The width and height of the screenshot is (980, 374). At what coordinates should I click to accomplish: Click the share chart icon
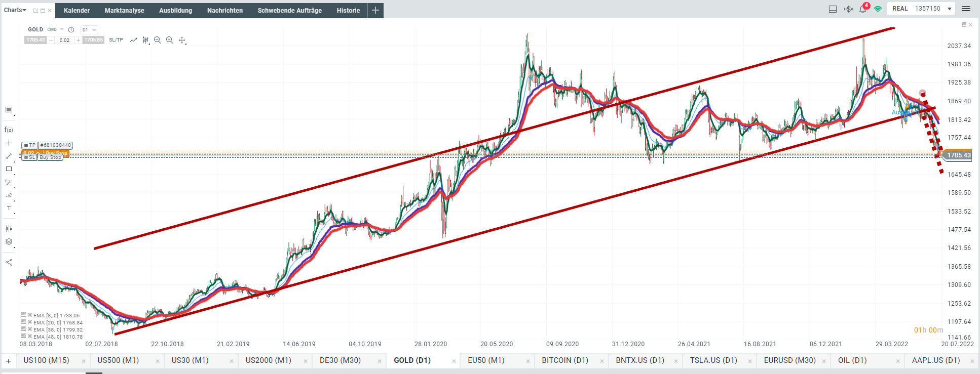(9, 262)
